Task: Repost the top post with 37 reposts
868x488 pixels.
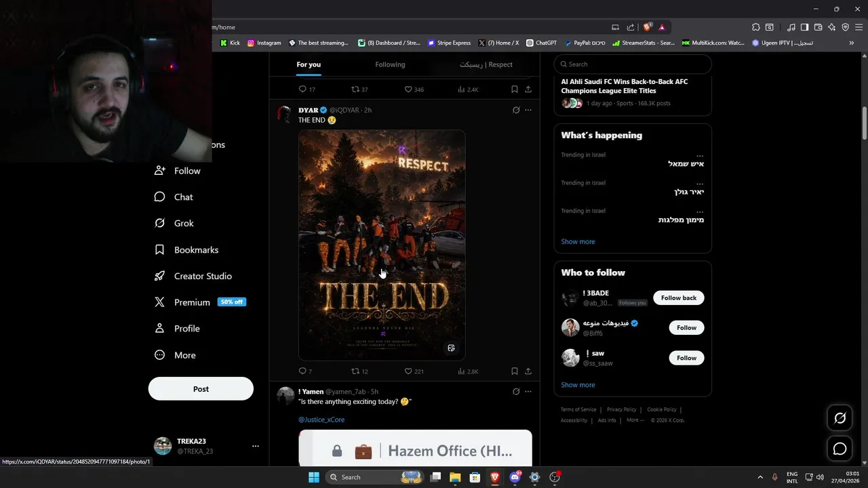Action: (355, 89)
